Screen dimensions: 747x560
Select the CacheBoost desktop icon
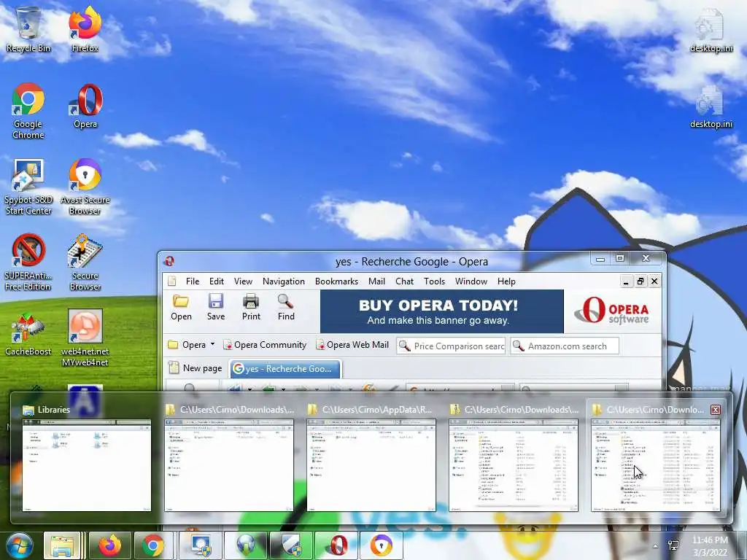click(28, 333)
